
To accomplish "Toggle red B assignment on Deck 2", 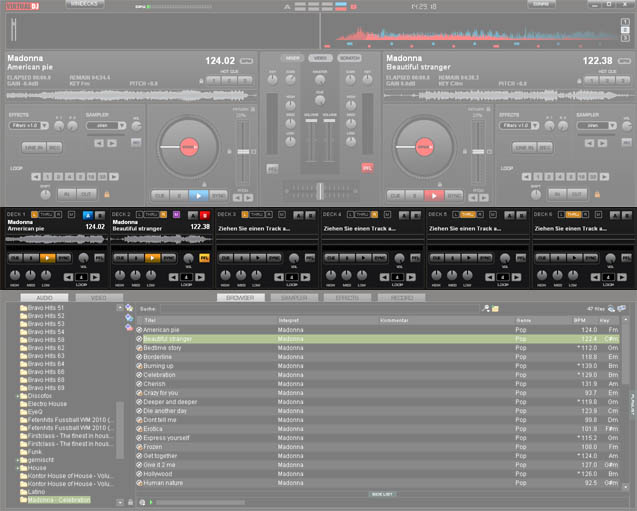I will pyautogui.click(x=205, y=215).
